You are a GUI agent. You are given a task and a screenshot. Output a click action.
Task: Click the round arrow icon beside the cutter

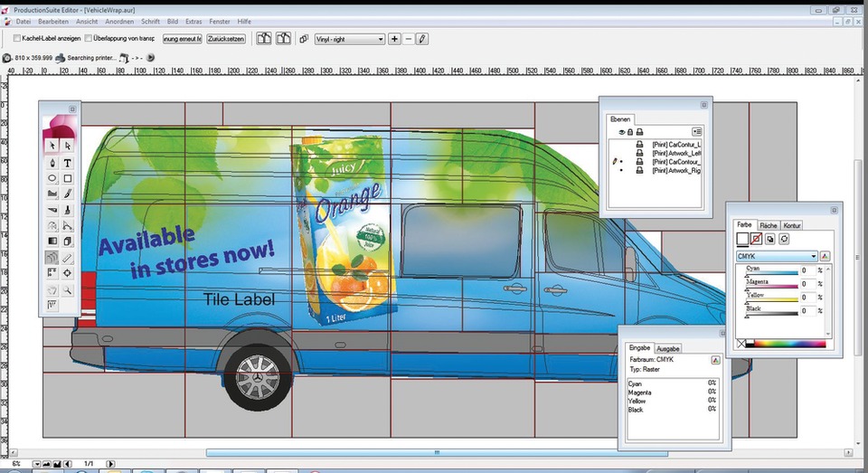click(x=150, y=58)
